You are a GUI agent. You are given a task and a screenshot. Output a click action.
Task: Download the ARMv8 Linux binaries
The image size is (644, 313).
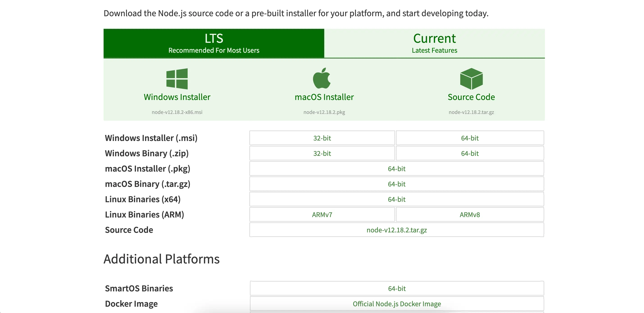click(x=470, y=215)
